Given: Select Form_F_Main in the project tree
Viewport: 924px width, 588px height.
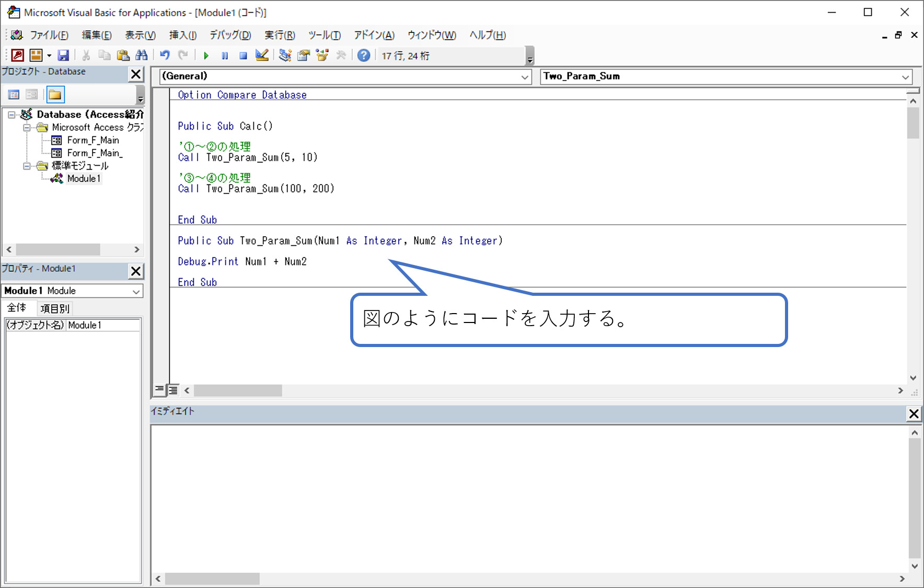Looking at the screenshot, I should [x=93, y=140].
